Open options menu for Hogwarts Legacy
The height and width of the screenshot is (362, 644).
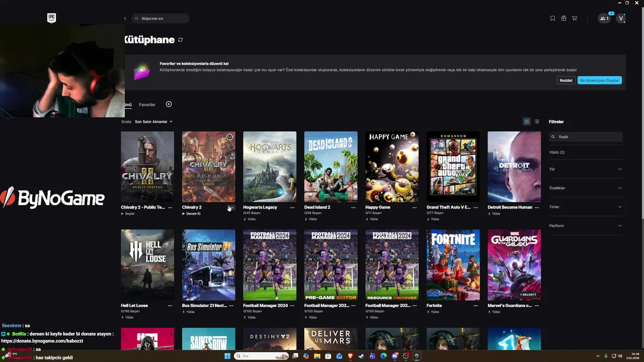tap(292, 207)
